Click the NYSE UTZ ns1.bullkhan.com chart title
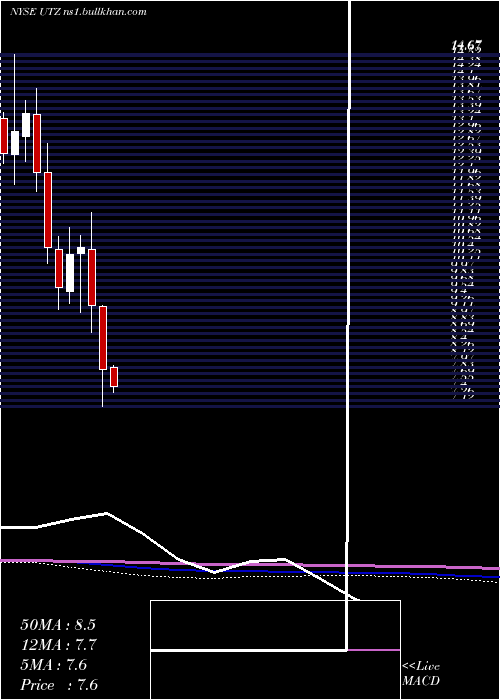This screenshot has width=500, height=700. pos(78,12)
